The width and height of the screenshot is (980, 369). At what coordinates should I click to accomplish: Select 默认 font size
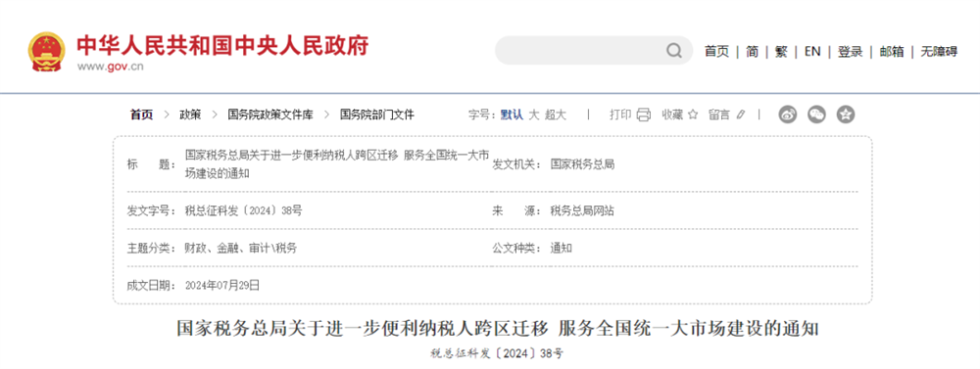(512, 115)
